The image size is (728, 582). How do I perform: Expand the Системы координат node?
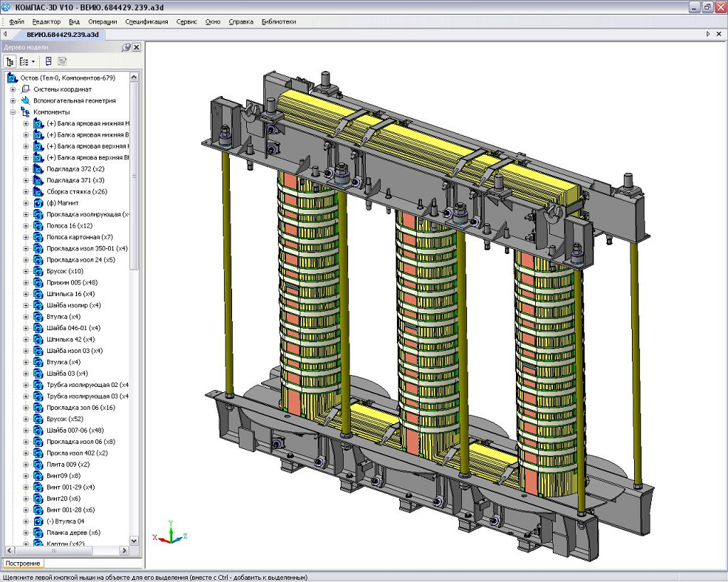pyautogui.click(x=13, y=89)
